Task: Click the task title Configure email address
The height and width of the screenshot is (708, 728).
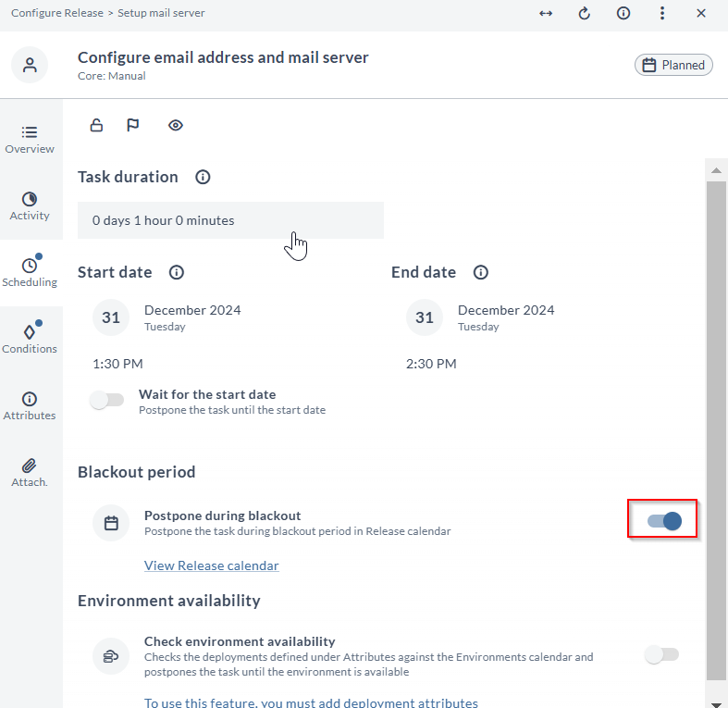Action: click(x=223, y=57)
